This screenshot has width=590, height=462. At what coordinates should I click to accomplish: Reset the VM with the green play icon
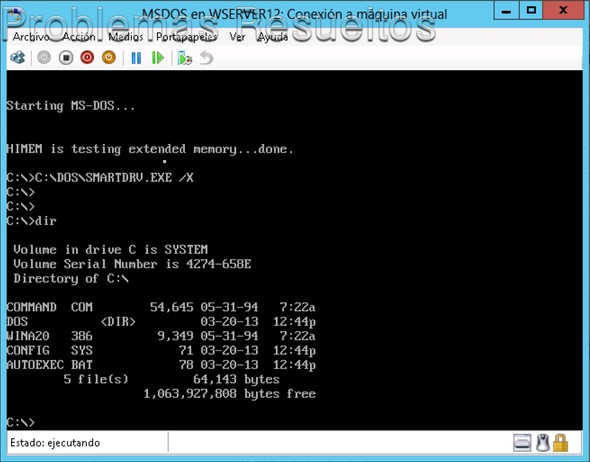pos(158,58)
